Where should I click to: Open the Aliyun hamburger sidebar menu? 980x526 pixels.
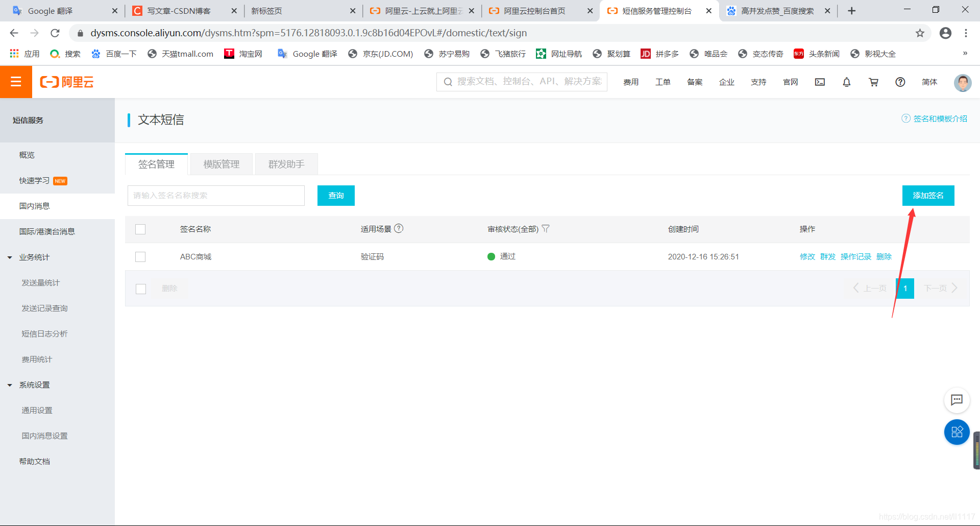[x=16, y=82]
